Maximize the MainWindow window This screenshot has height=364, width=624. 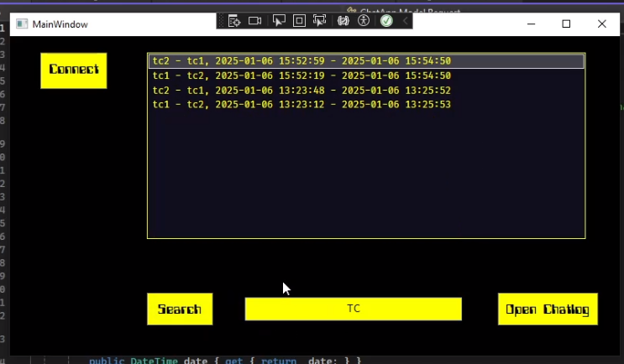(x=566, y=24)
